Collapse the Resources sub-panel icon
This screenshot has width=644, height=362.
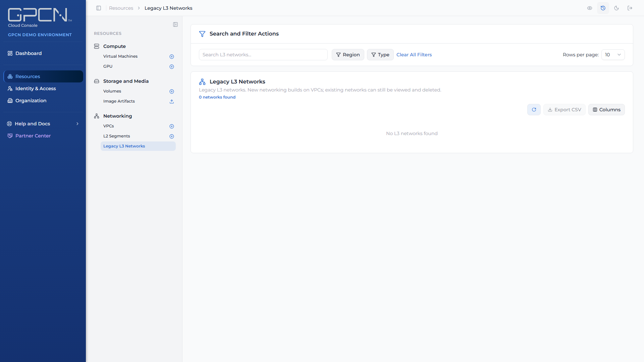coord(175,24)
